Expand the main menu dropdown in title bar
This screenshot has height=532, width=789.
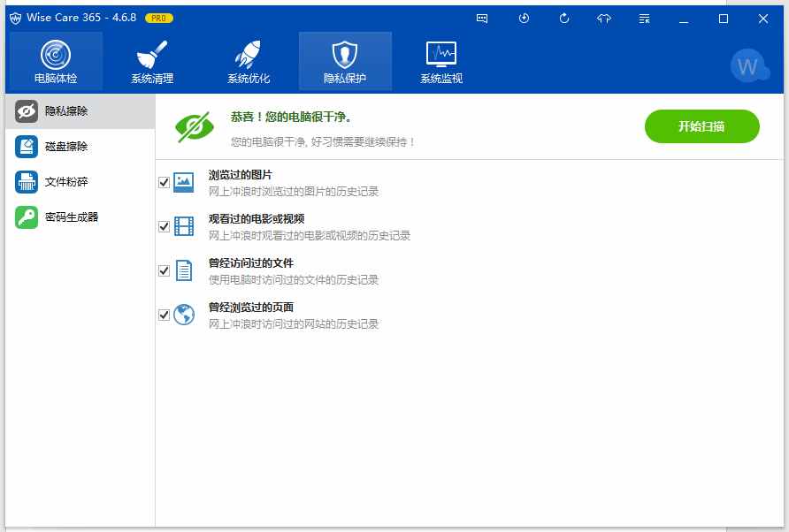pyautogui.click(x=644, y=18)
